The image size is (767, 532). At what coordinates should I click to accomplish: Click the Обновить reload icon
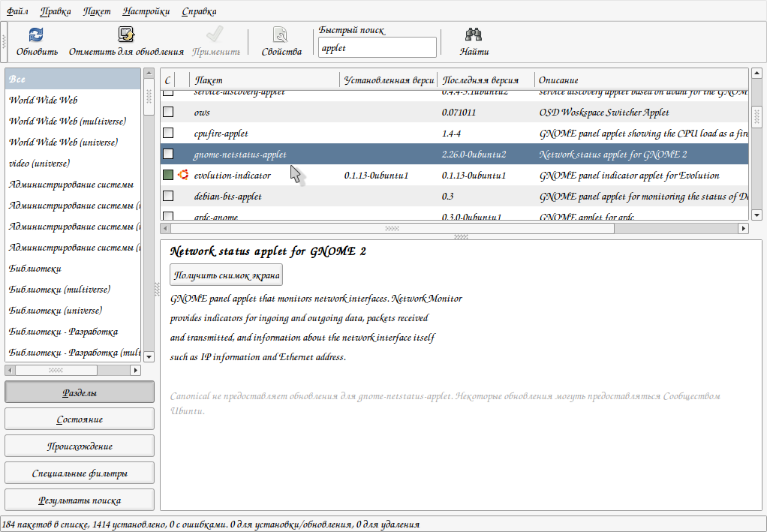point(36,35)
